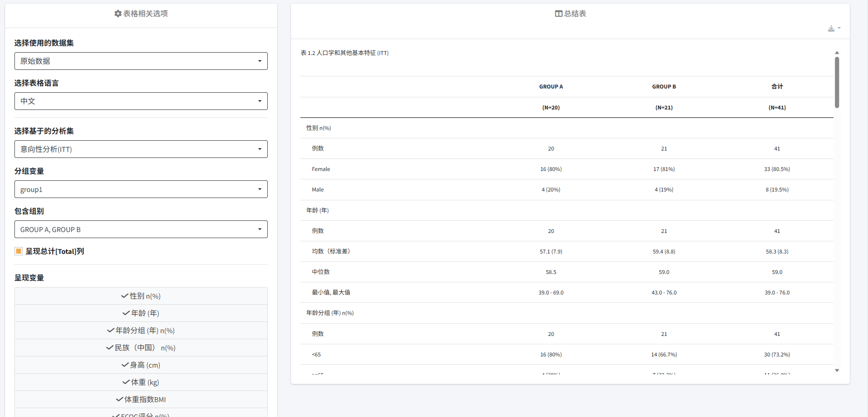The height and width of the screenshot is (417, 868).
Task: Open the 原始数据 dataset dropdown
Action: 141,61
